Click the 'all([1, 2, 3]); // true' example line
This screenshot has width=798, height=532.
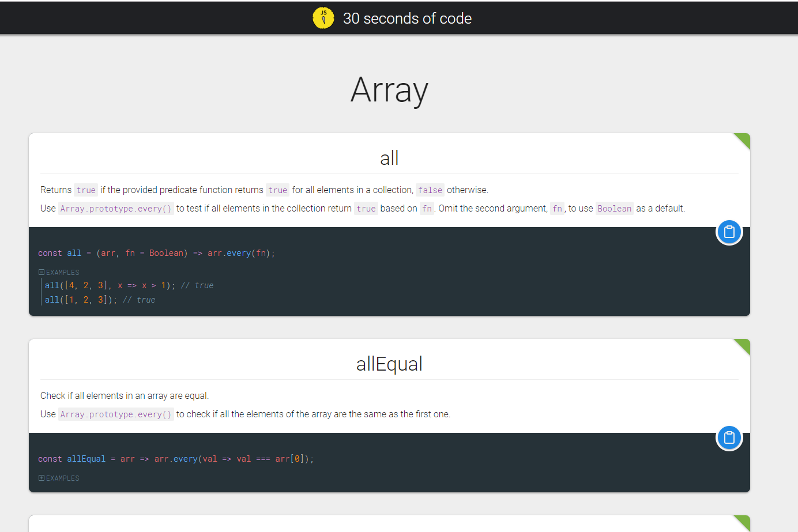pos(100,300)
